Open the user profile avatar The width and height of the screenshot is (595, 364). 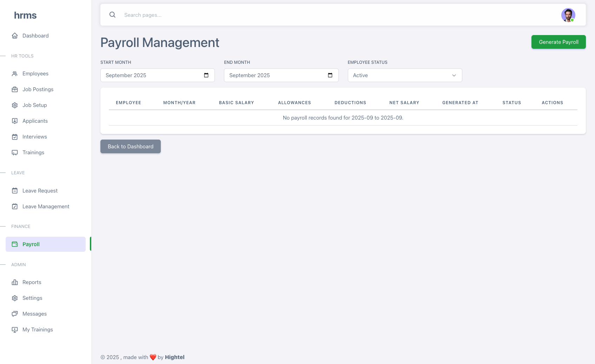pyautogui.click(x=568, y=15)
